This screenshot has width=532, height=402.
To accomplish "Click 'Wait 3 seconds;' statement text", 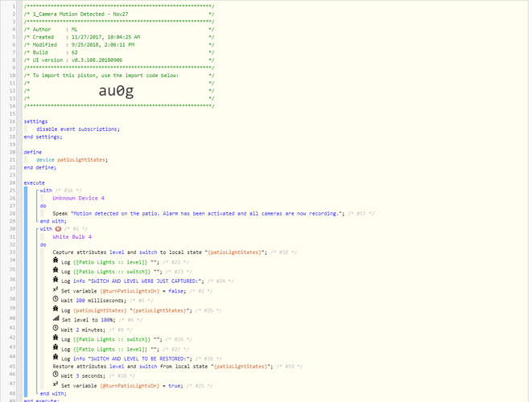I will (x=83, y=376).
